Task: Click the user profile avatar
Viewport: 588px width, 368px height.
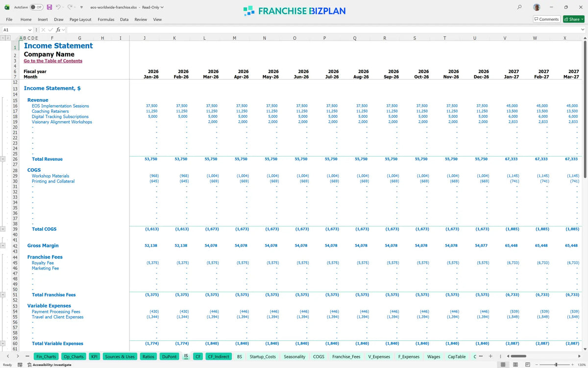Action: tap(537, 7)
